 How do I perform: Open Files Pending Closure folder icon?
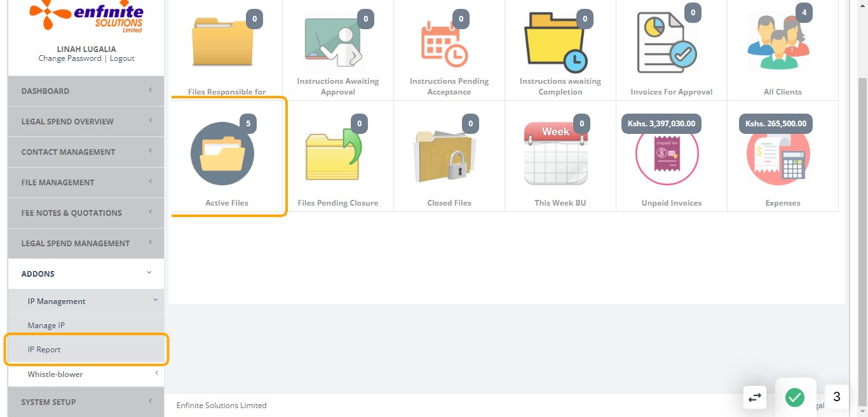[x=334, y=154]
